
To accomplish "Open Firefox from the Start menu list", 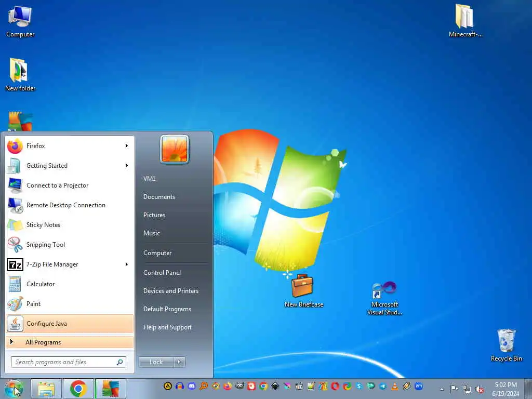I will pyautogui.click(x=70, y=146).
